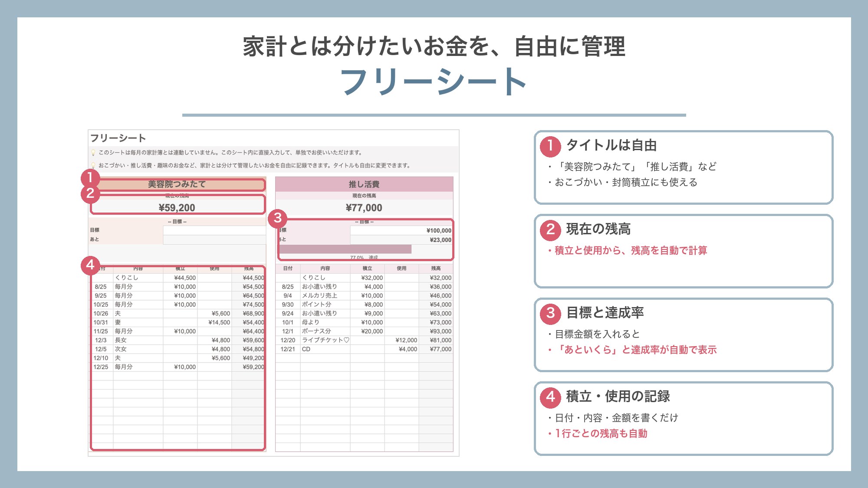Select the 美容院つみたて title cell
The image size is (868, 488).
pyautogui.click(x=177, y=184)
